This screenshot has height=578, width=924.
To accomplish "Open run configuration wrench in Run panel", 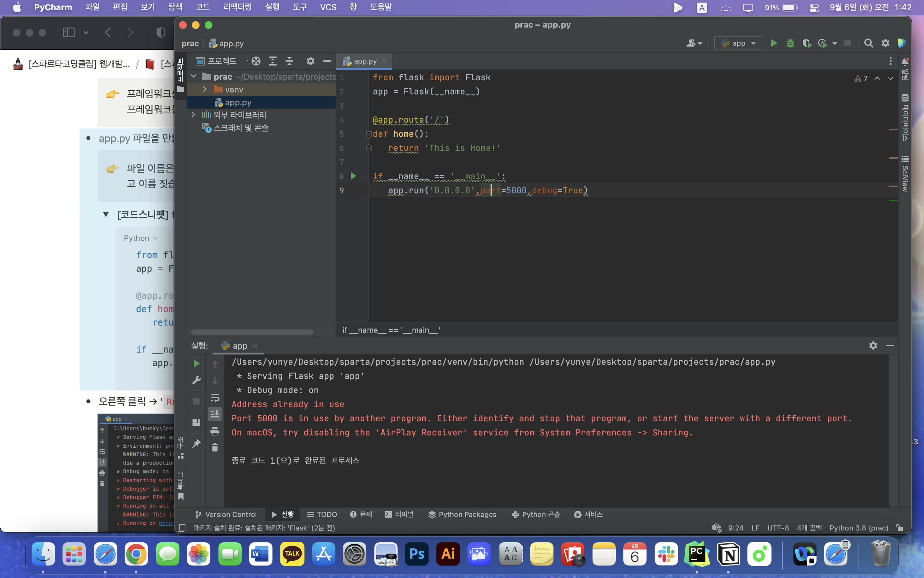I will [x=196, y=381].
